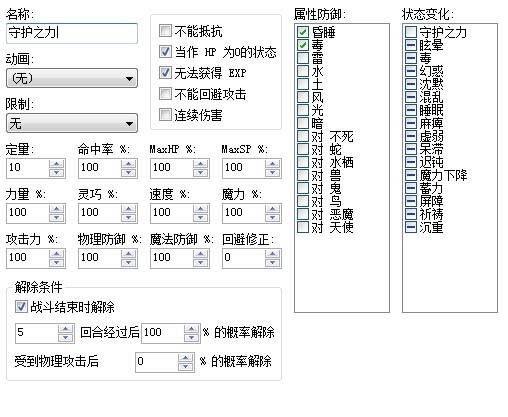Screen dimensions: 508x417
Task: Open the 限制 dropdown showing 无
Action: point(72,123)
